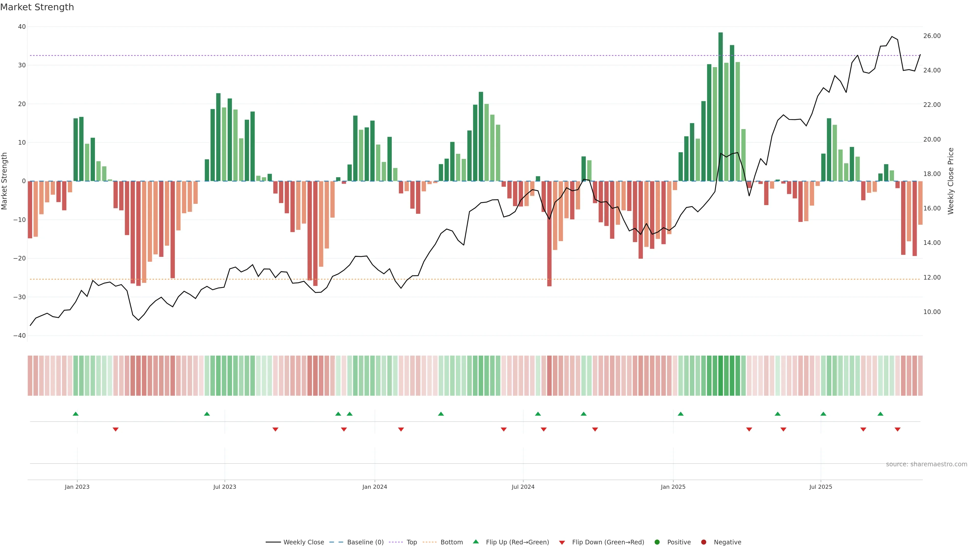
Task: Click the Jul 2024 x-axis label
Action: coord(523,487)
